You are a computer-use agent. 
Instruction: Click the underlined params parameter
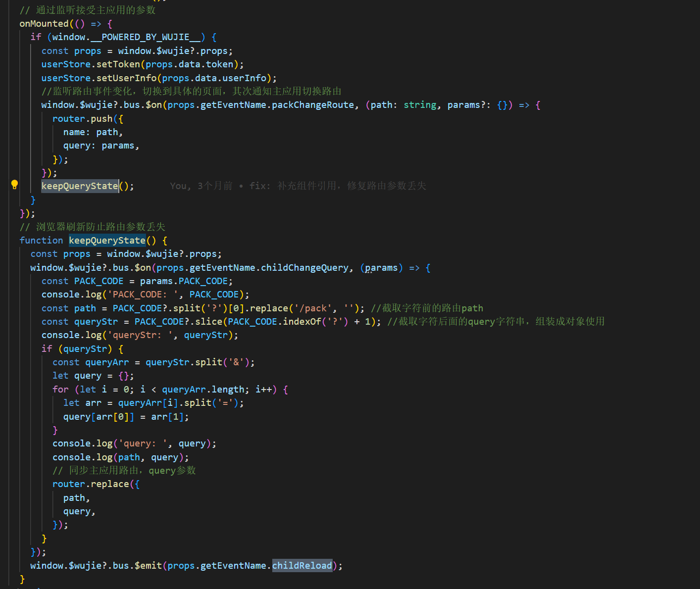pyautogui.click(x=380, y=267)
